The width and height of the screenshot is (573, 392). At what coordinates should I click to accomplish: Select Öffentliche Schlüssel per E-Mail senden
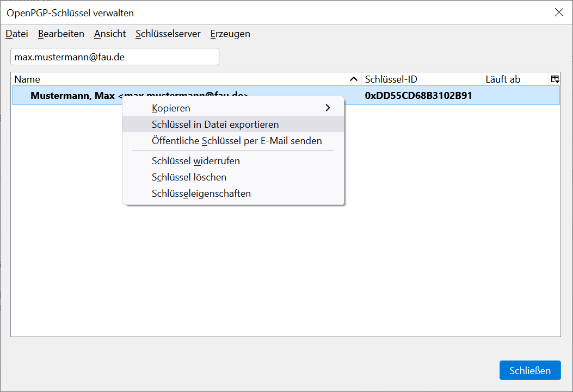click(x=237, y=141)
